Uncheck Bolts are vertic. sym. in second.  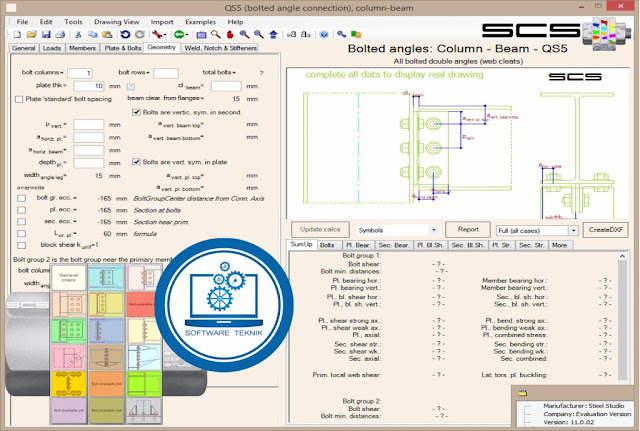point(136,112)
